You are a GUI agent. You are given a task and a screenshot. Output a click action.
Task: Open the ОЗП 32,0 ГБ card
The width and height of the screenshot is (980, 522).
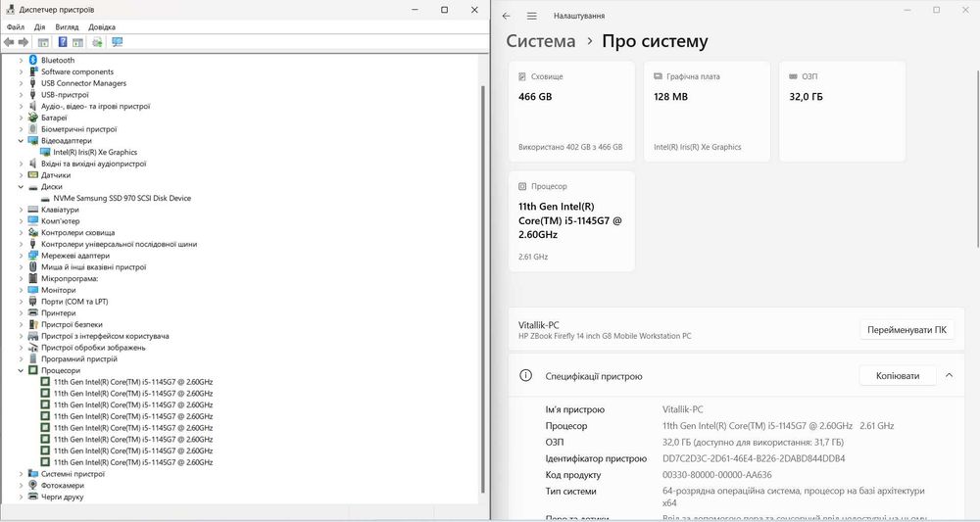click(x=842, y=111)
